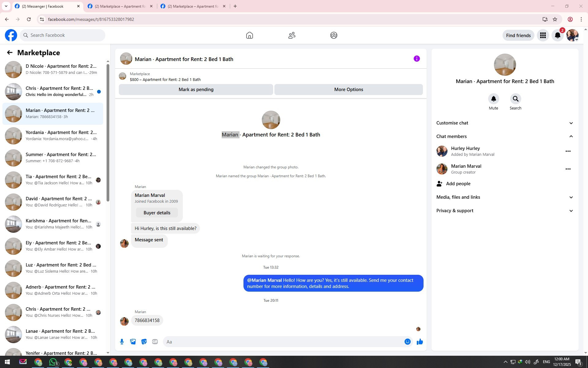The width and height of the screenshot is (588, 368).
Task: Open Summer apartment conversation
Action: [x=53, y=158]
